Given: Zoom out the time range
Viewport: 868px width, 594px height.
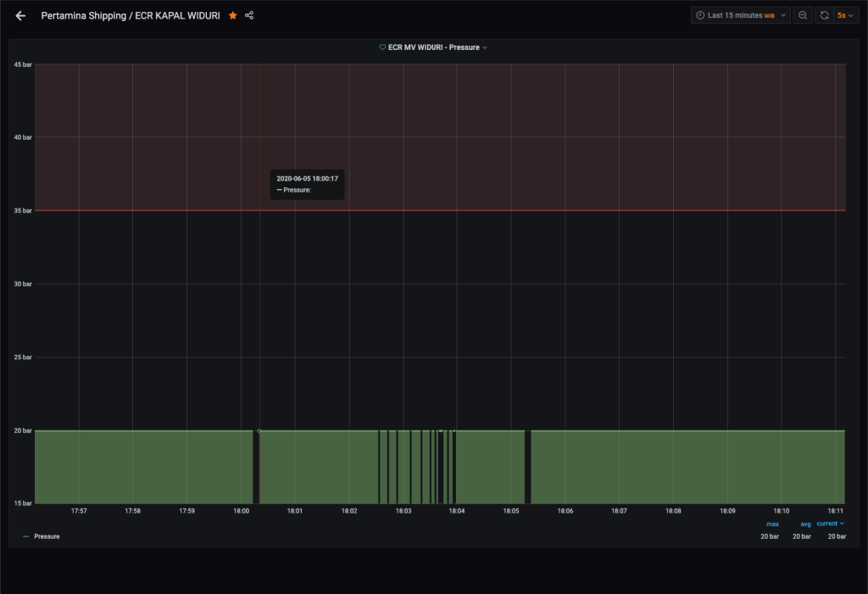Looking at the screenshot, I should pos(803,15).
